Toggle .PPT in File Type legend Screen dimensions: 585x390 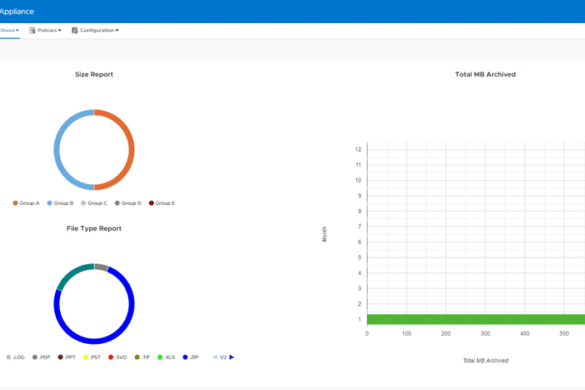[66, 357]
